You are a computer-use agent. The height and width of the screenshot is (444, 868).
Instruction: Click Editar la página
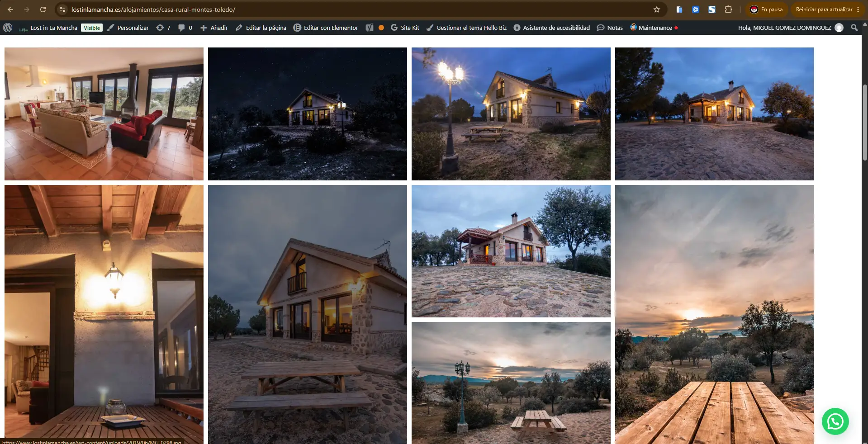[261, 28]
